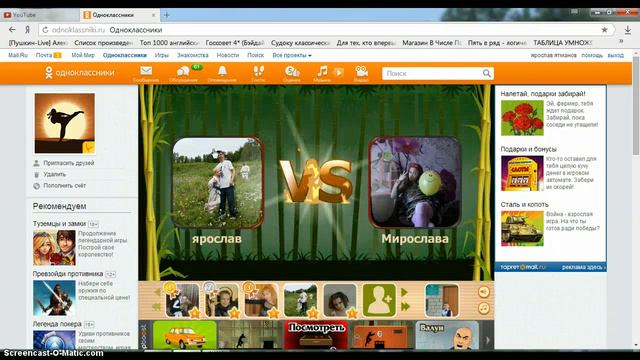The width and height of the screenshot is (640, 360).
Task: Open the Music note icon
Action: click(x=322, y=73)
